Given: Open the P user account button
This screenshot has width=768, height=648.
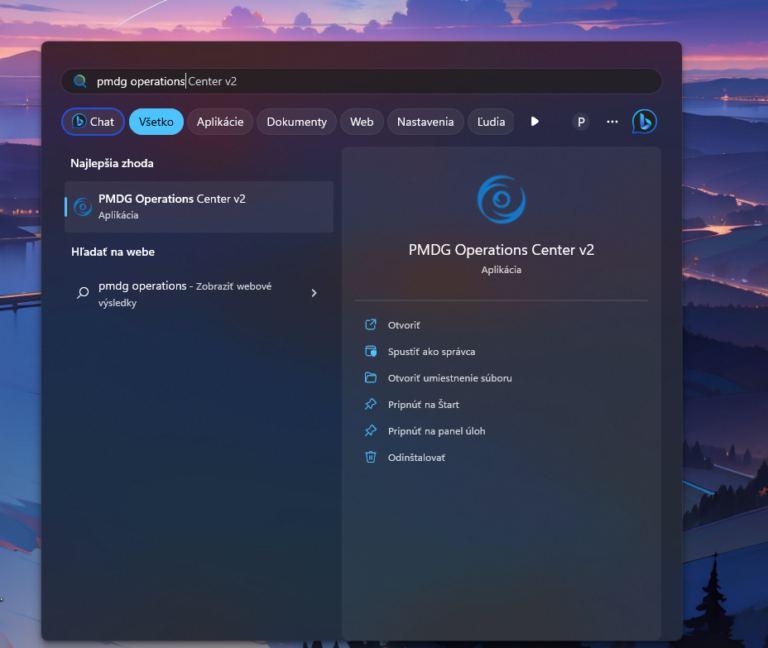Looking at the screenshot, I should 581,121.
